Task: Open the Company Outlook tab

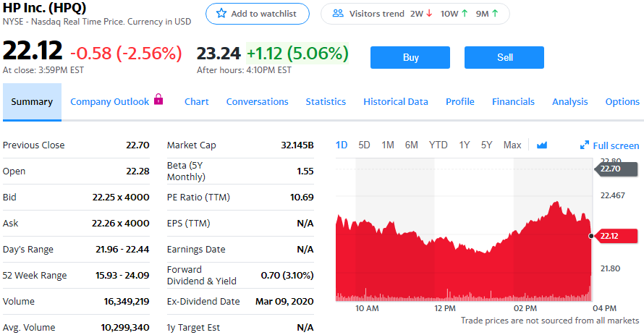Action: [109, 102]
